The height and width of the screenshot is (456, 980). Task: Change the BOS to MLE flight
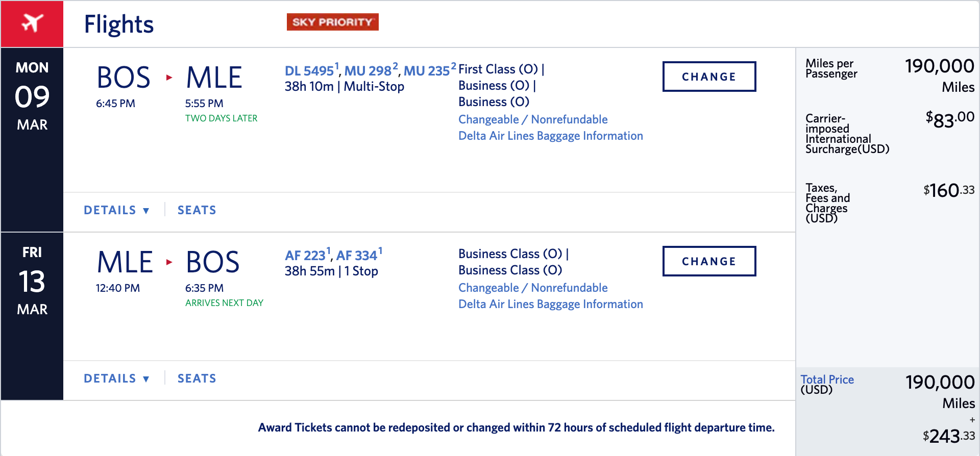click(x=709, y=77)
